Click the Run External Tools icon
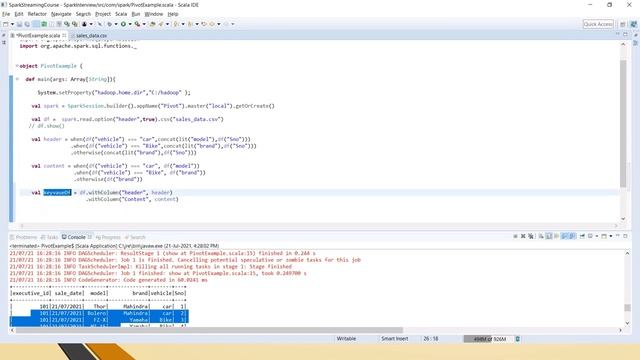The width and height of the screenshot is (640, 360). (138, 24)
